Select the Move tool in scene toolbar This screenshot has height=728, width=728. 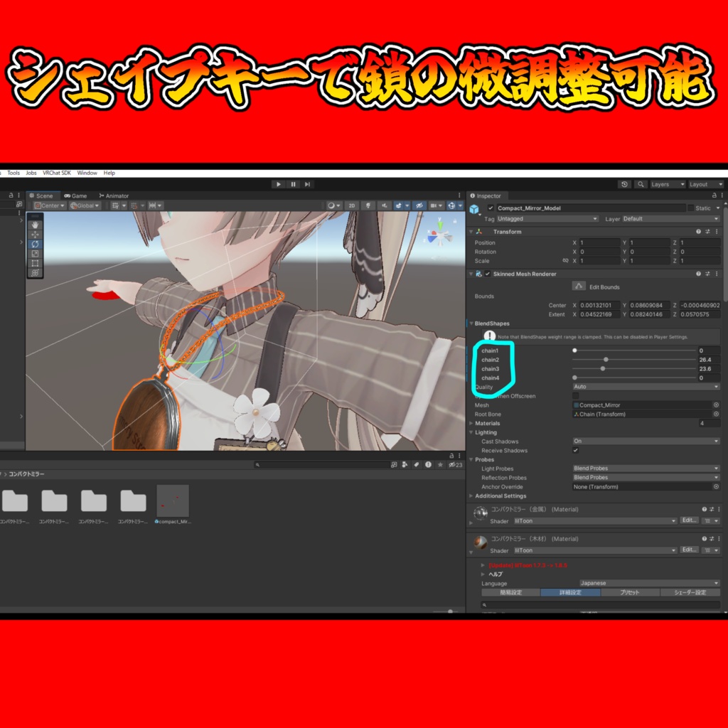(36, 235)
